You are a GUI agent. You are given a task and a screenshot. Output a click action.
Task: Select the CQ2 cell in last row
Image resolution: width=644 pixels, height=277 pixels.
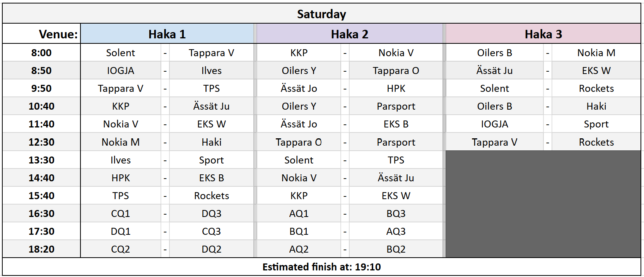point(120,249)
